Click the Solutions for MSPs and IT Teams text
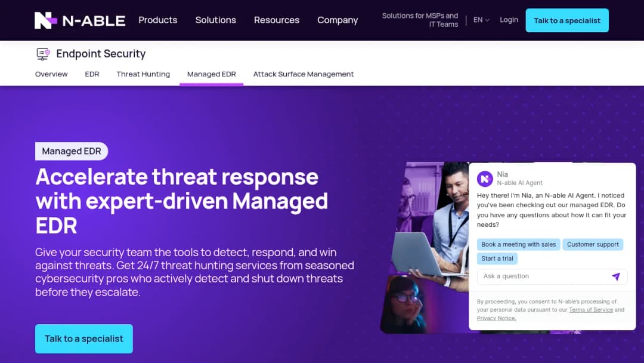 (x=420, y=20)
